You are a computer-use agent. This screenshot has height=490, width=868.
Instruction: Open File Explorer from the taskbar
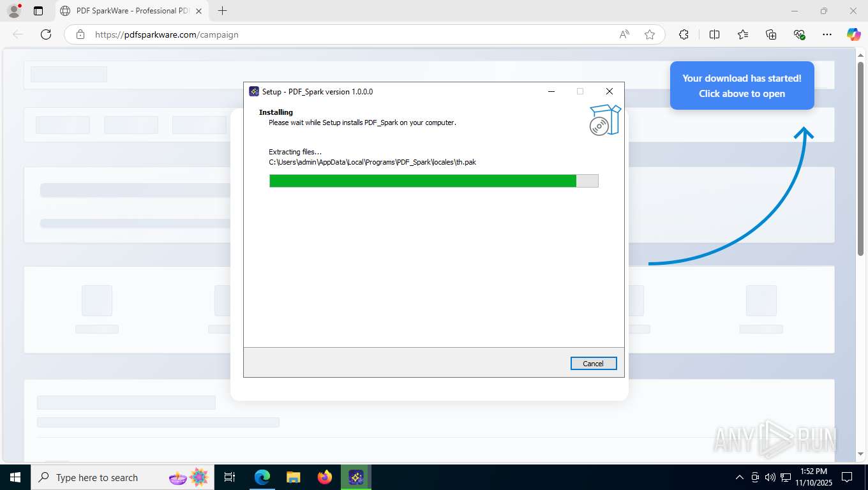pyautogui.click(x=293, y=477)
